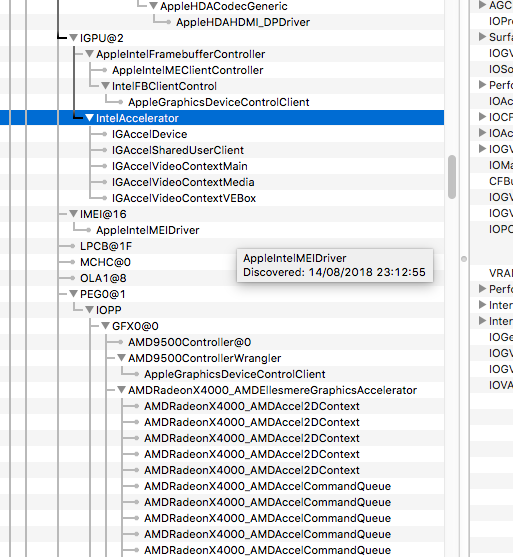Select the MCHC@0 entry
The height and width of the screenshot is (557, 513).
pos(105,262)
